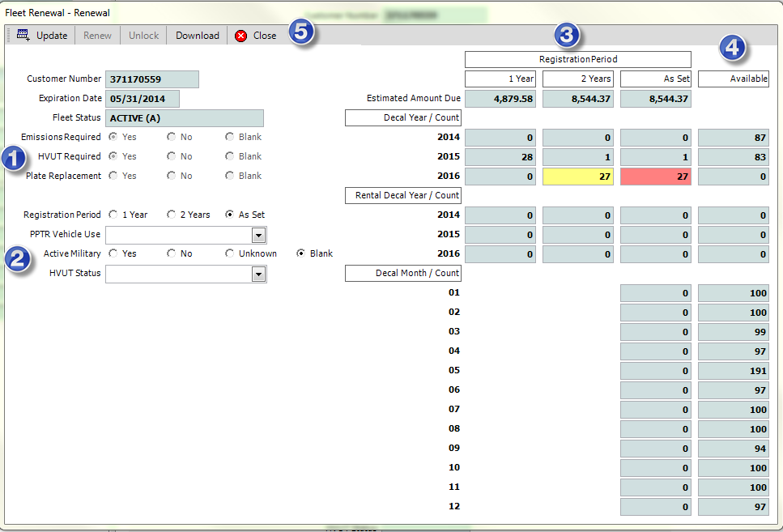Set Active Military to Yes
This screenshot has width=783, height=532.
[x=113, y=253]
